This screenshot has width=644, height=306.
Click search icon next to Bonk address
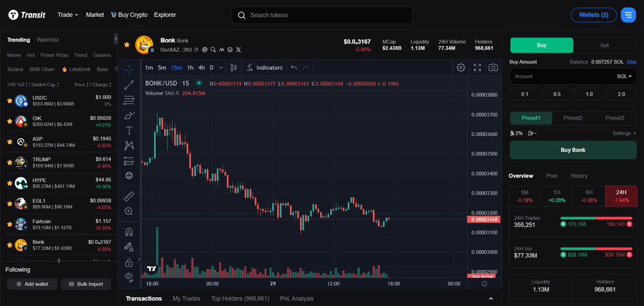(x=213, y=50)
